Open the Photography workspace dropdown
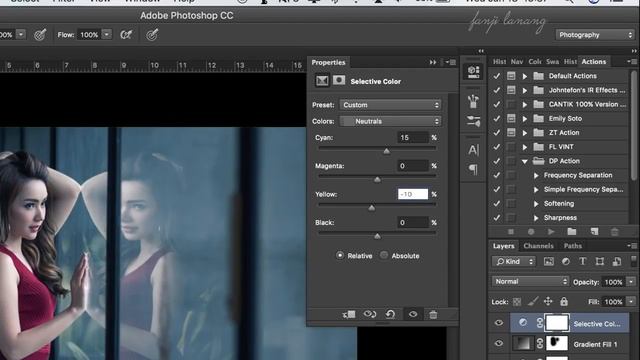The width and height of the screenshot is (640, 360). [594, 35]
